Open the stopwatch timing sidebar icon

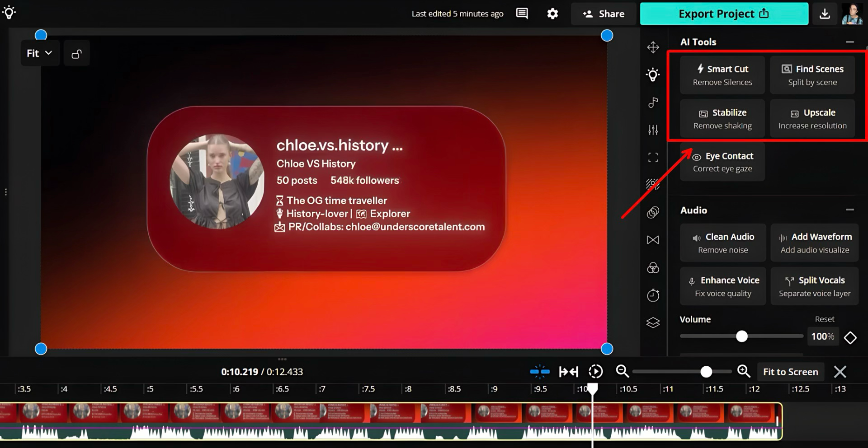653,295
